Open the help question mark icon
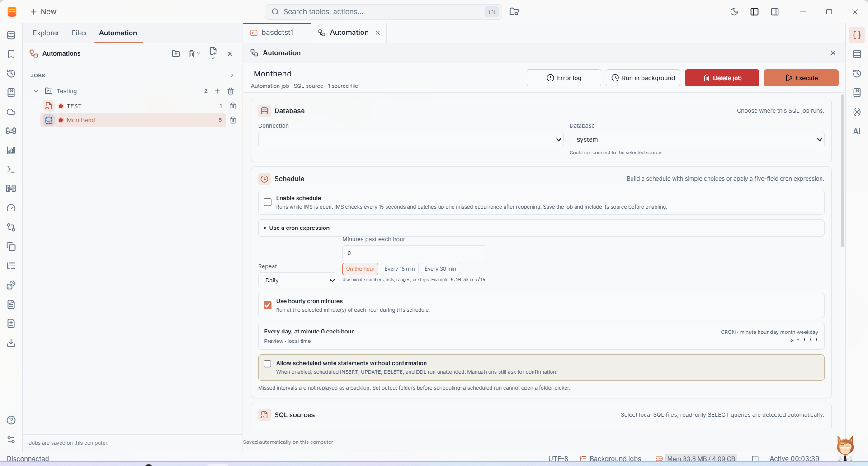 point(11,420)
